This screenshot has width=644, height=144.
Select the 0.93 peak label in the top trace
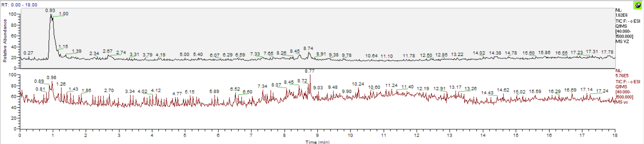point(50,10)
